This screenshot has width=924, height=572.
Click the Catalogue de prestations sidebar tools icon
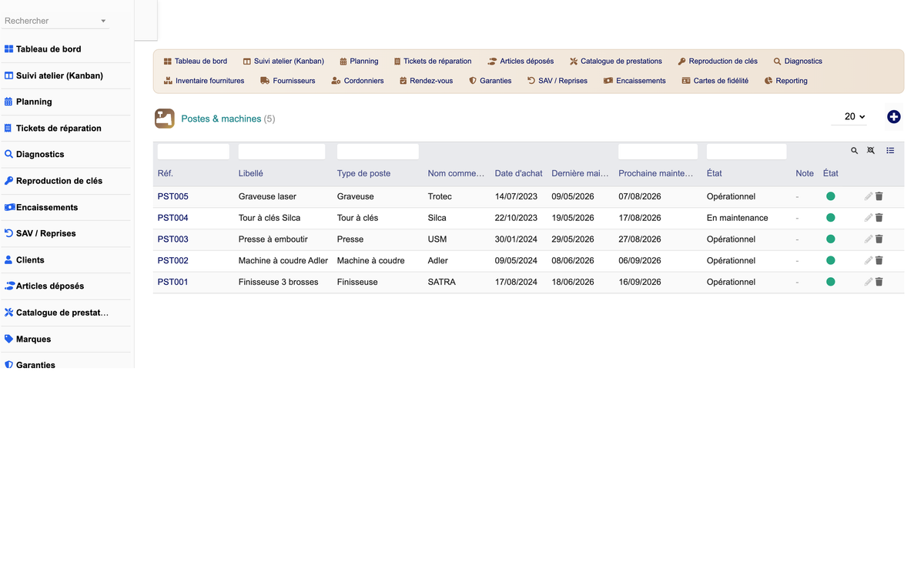(9, 313)
